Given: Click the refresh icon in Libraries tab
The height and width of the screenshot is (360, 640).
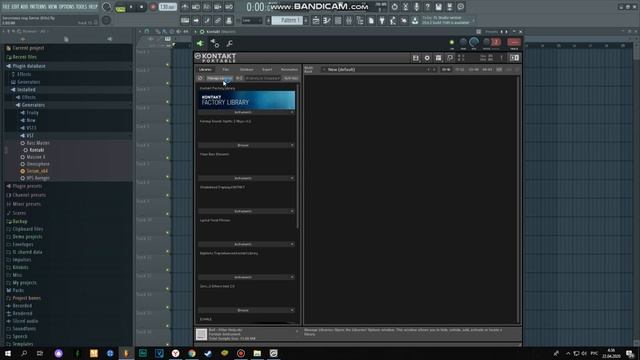Looking at the screenshot, I should pos(200,78).
